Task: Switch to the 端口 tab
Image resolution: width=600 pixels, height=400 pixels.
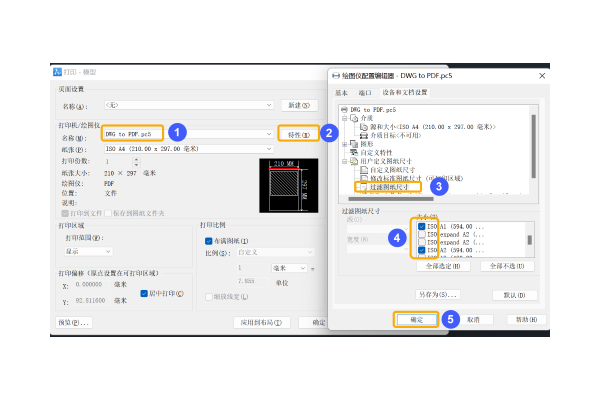Action: 365,93
